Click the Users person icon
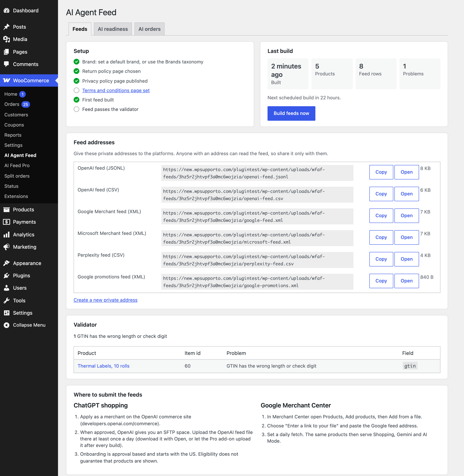The width and height of the screenshot is (464, 476). pyautogui.click(x=7, y=288)
